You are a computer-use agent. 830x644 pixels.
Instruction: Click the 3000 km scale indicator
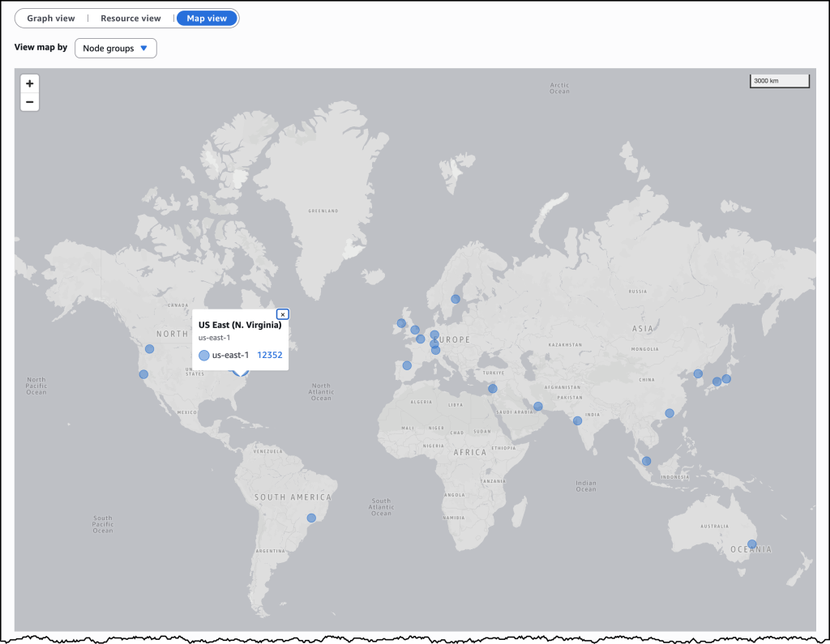click(779, 80)
